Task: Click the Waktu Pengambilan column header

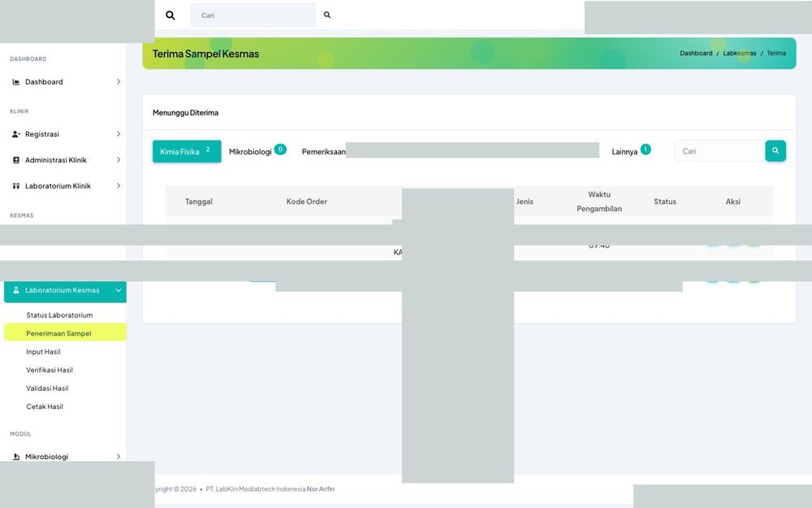Action: pos(599,202)
